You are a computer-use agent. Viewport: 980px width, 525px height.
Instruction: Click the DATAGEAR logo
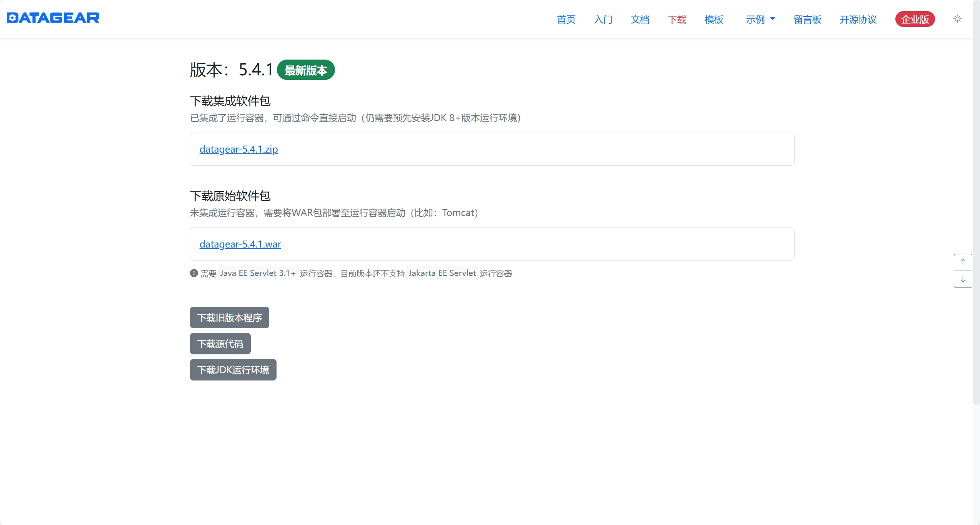[53, 18]
